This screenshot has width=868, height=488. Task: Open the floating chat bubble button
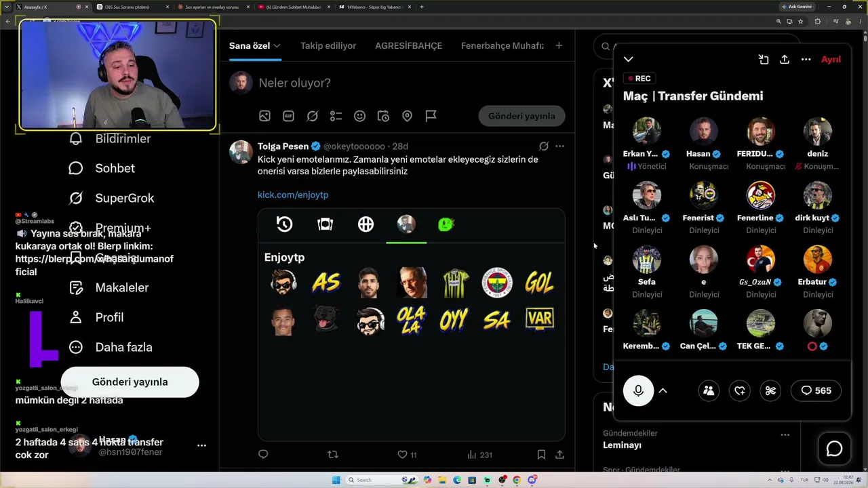click(834, 449)
